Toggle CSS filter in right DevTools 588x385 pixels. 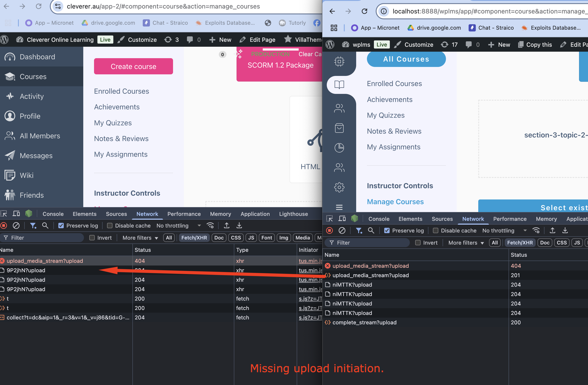point(562,243)
